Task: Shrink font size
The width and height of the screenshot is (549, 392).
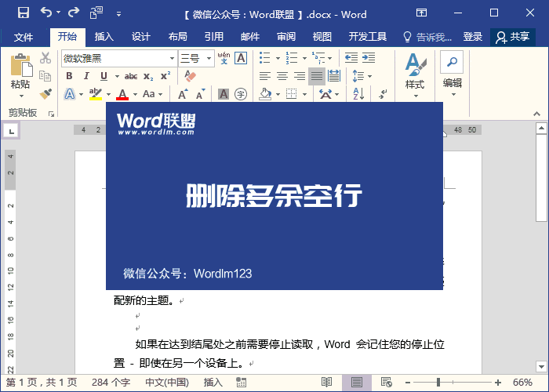Action: 200,94
